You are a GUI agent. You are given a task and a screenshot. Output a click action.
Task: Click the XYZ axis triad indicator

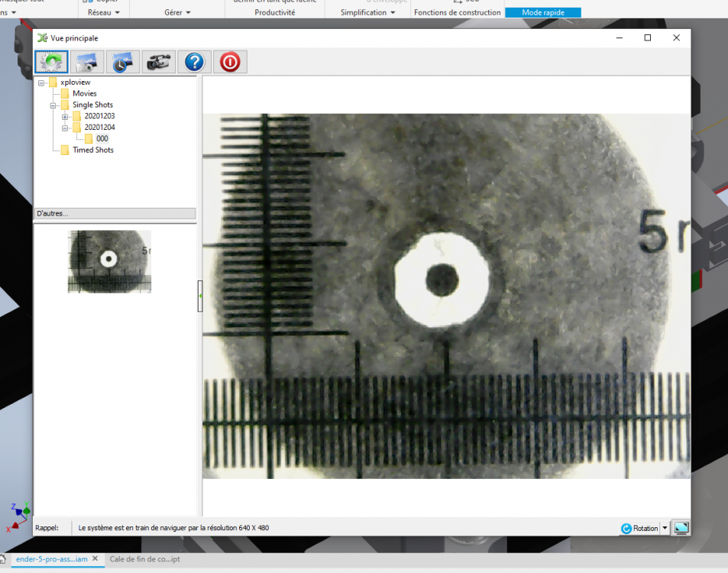[18, 516]
